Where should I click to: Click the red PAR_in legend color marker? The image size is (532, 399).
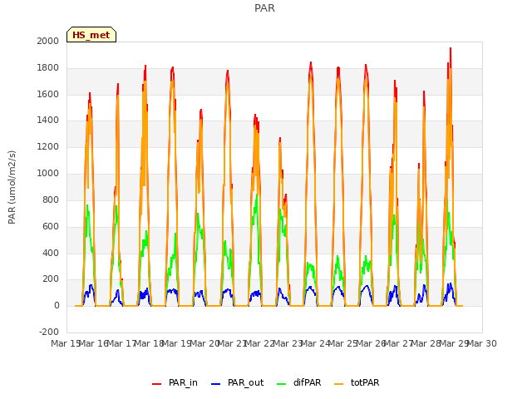point(157,384)
